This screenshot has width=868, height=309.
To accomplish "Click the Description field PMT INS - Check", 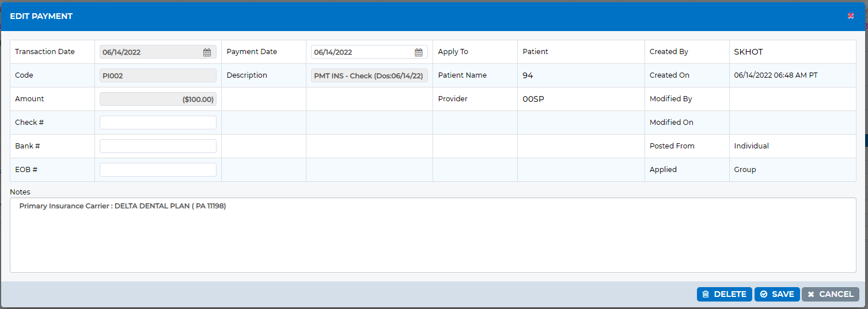I will [x=369, y=75].
